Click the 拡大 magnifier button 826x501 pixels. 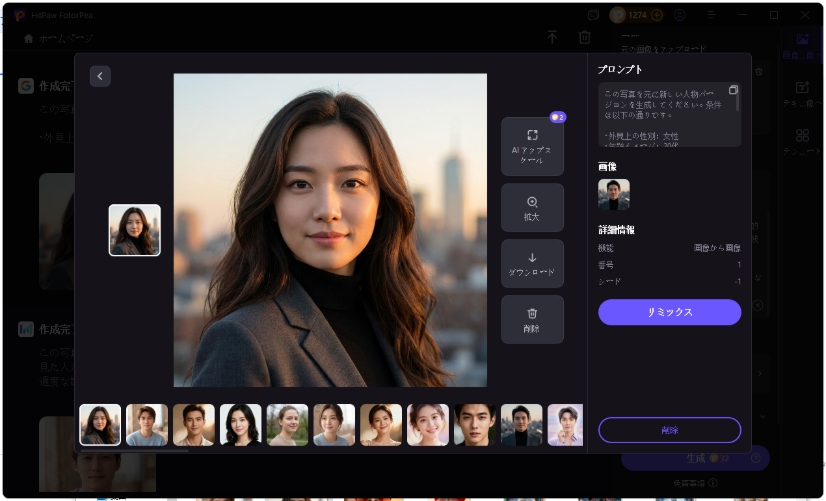(532, 207)
